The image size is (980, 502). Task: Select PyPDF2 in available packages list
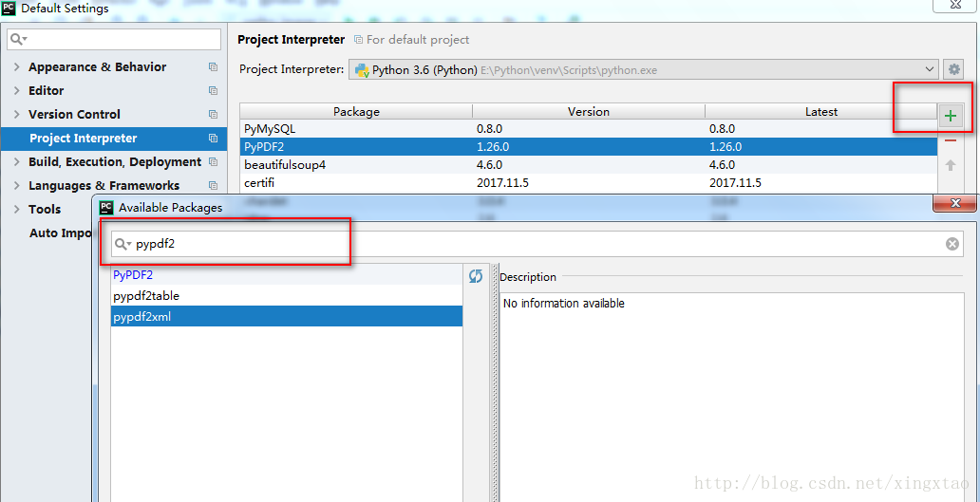tap(133, 275)
